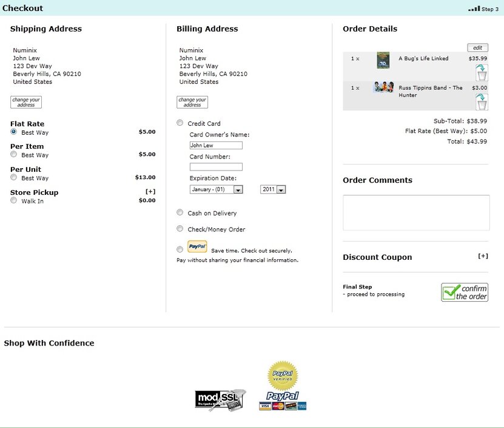The height and width of the screenshot is (428, 504).
Task: Remove A Bug's Life Linked using its trash icon
Action: point(481,72)
